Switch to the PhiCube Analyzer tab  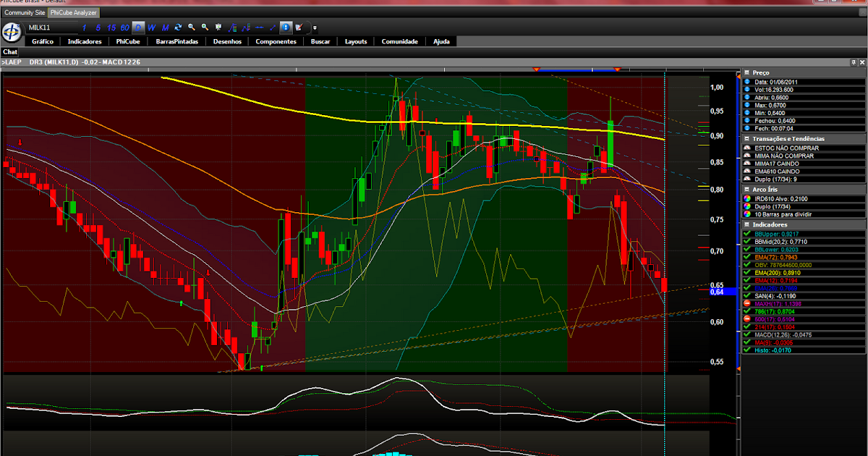click(x=75, y=12)
